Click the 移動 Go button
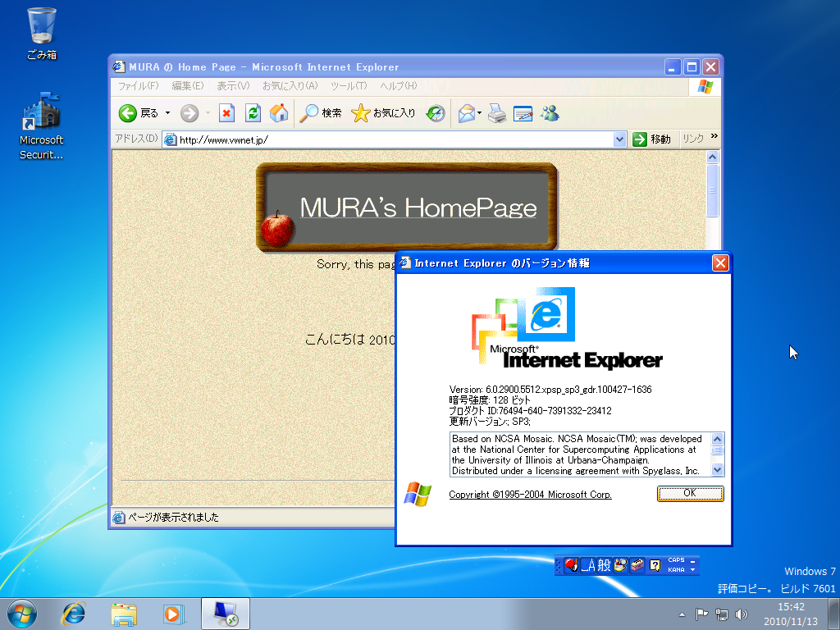Image resolution: width=840 pixels, height=630 pixels. [x=651, y=139]
